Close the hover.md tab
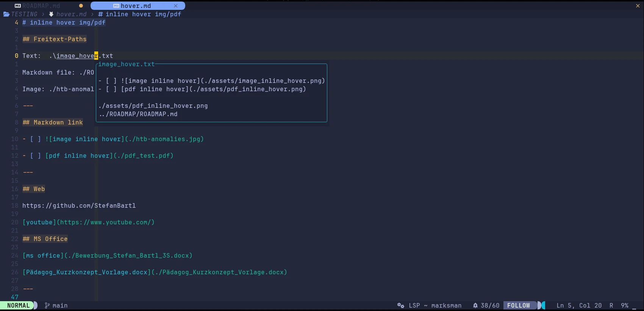The image size is (644, 311). tap(176, 6)
